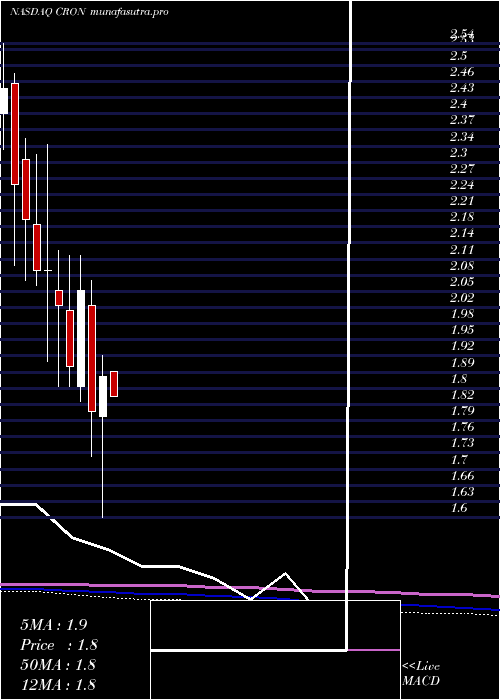
Task: Click the NASDAQ CRON chart title
Action: pos(89,12)
